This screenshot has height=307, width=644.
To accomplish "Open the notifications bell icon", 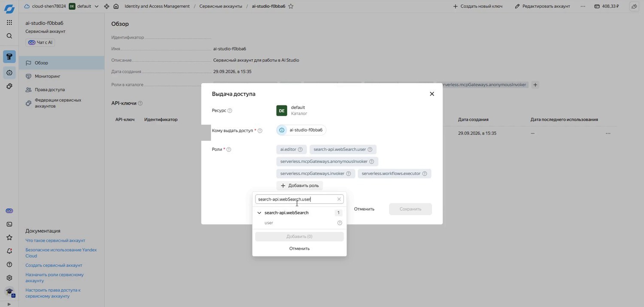I will [x=9, y=251].
